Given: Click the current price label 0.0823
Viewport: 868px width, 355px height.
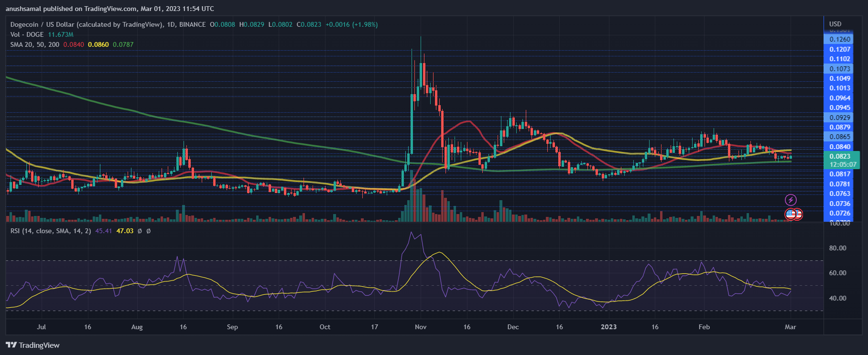Looking at the screenshot, I should coord(840,156).
